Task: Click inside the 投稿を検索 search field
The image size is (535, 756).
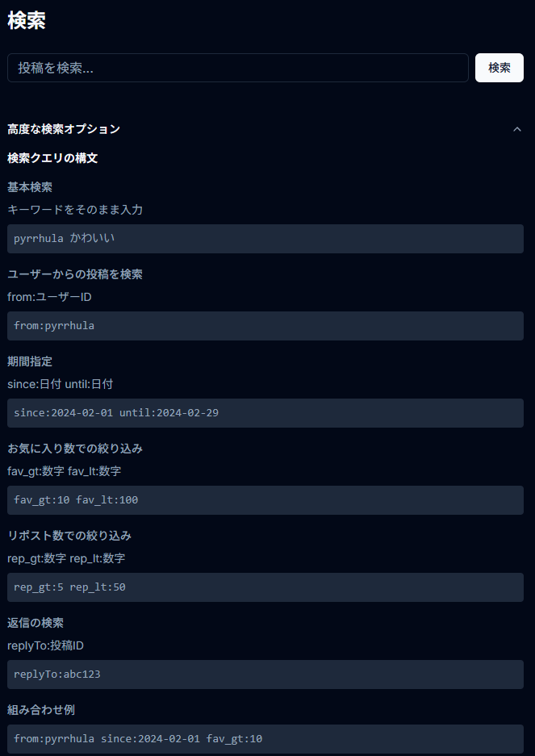Action: pyautogui.click(x=238, y=68)
